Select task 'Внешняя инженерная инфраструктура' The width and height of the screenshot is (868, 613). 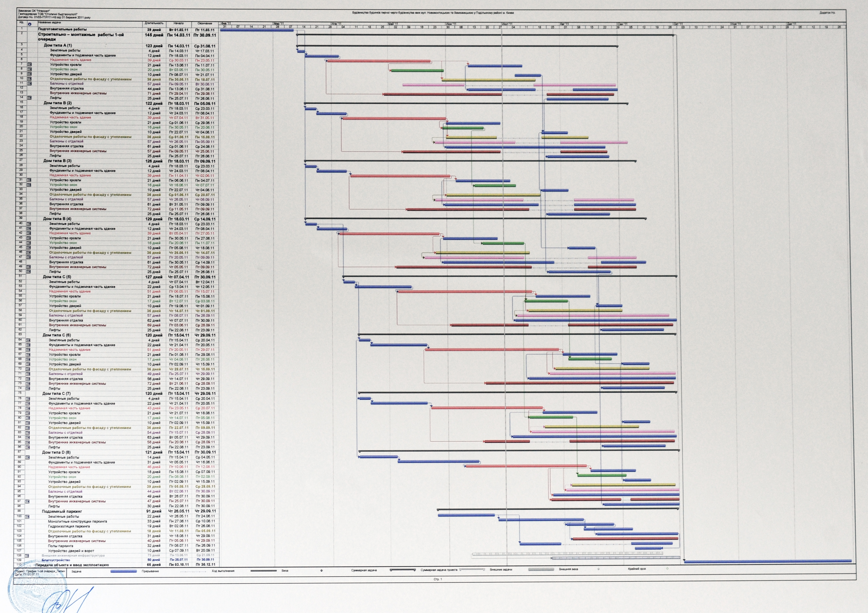click(x=73, y=556)
